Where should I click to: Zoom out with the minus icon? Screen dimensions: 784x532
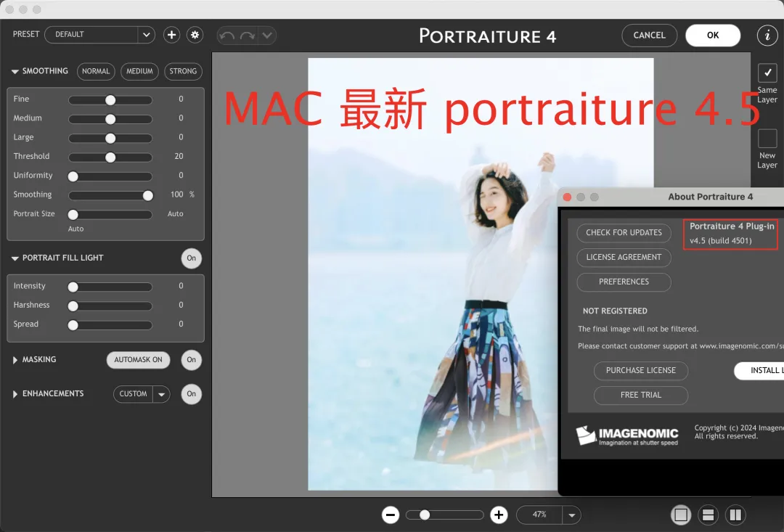391,515
